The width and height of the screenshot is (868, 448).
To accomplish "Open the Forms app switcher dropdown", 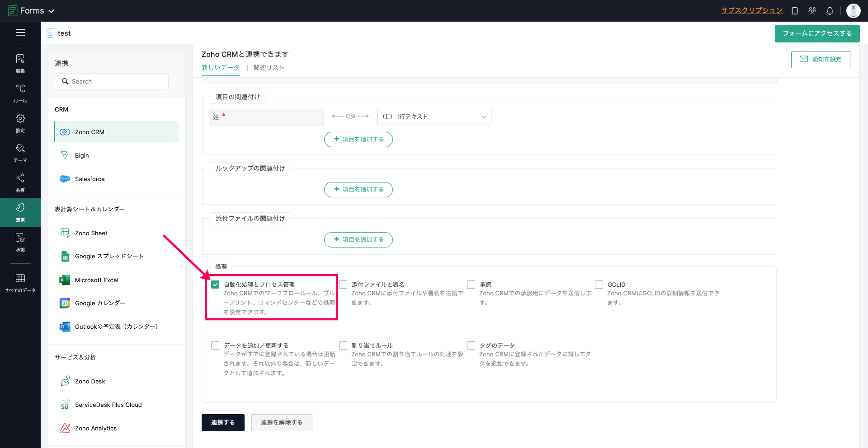I will (x=32, y=11).
